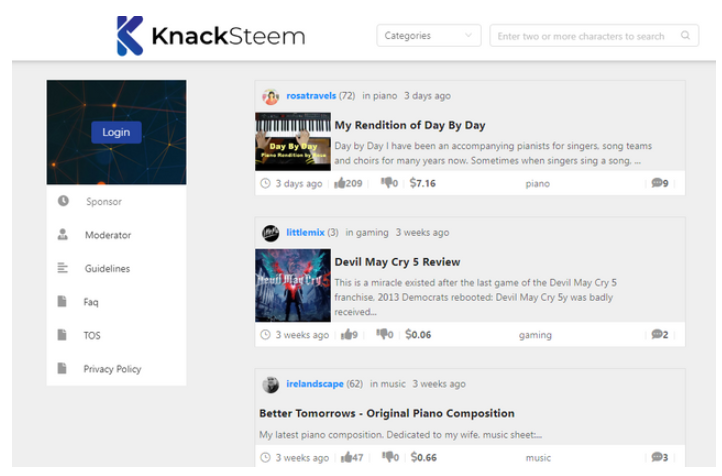Open the Faq menu item
722x476 pixels.
91,302
